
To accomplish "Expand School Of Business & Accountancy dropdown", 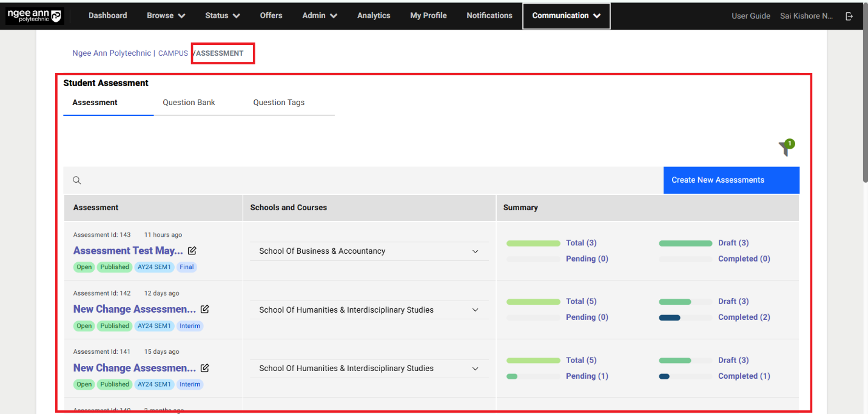I will pyautogui.click(x=475, y=251).
